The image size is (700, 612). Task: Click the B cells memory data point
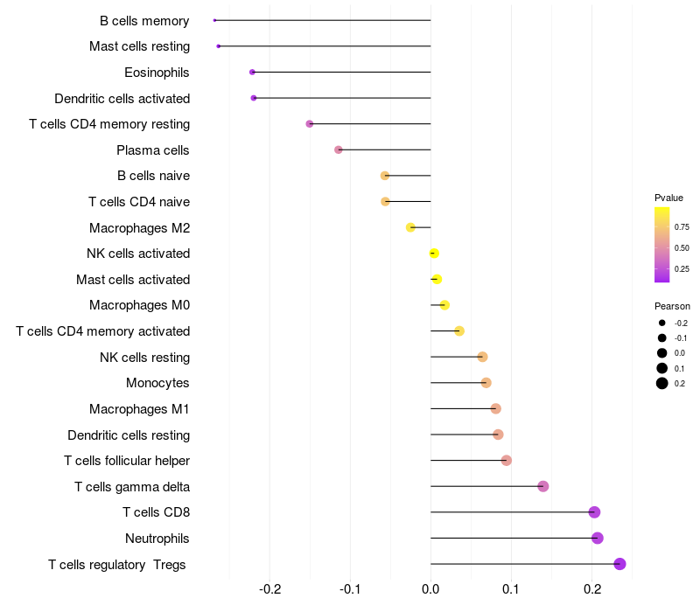[214, 20]
